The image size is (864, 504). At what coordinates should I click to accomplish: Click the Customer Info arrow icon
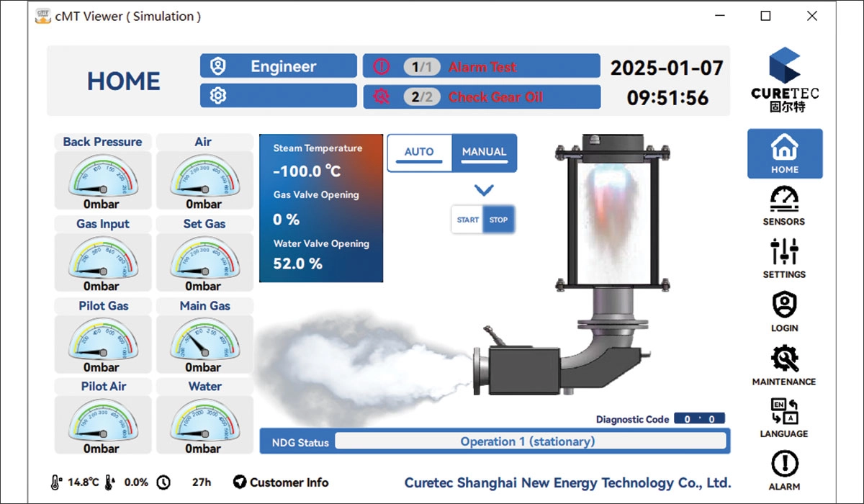point(240,482)
